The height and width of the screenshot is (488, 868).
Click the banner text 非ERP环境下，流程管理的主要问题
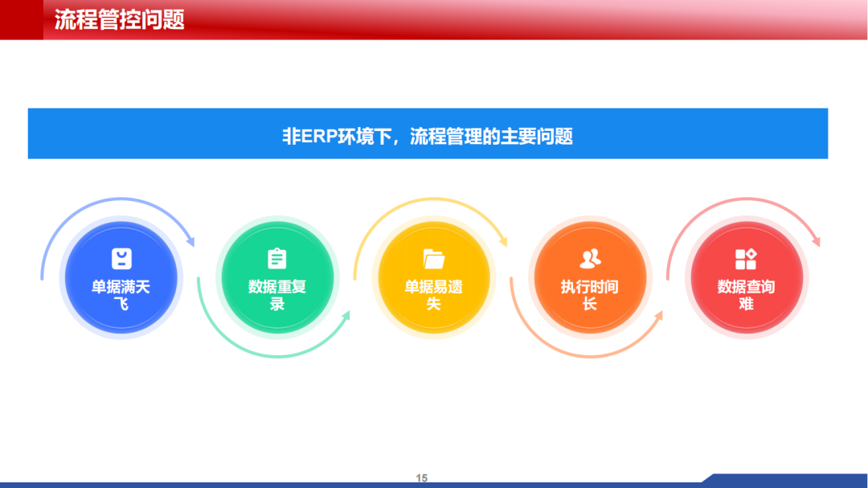point(427,135)
